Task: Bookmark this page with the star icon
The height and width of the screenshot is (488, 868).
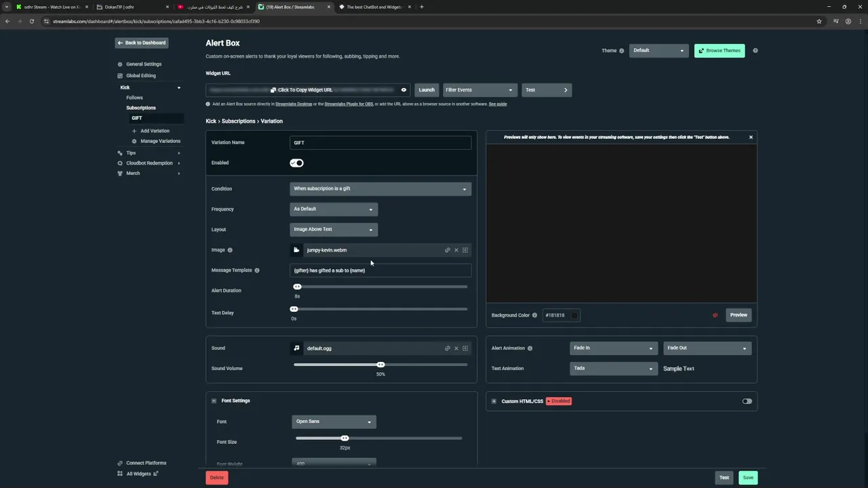Action: coord(819,21)
